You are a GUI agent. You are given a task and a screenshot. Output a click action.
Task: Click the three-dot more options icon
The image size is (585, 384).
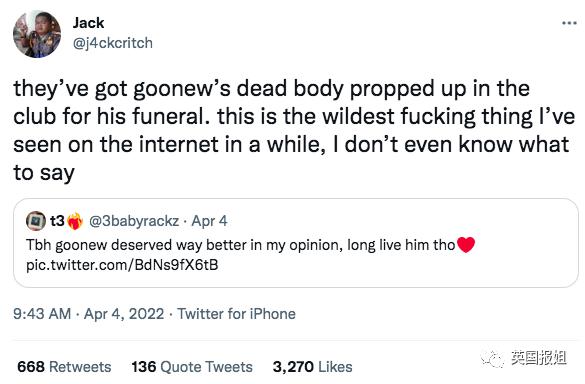569,23
